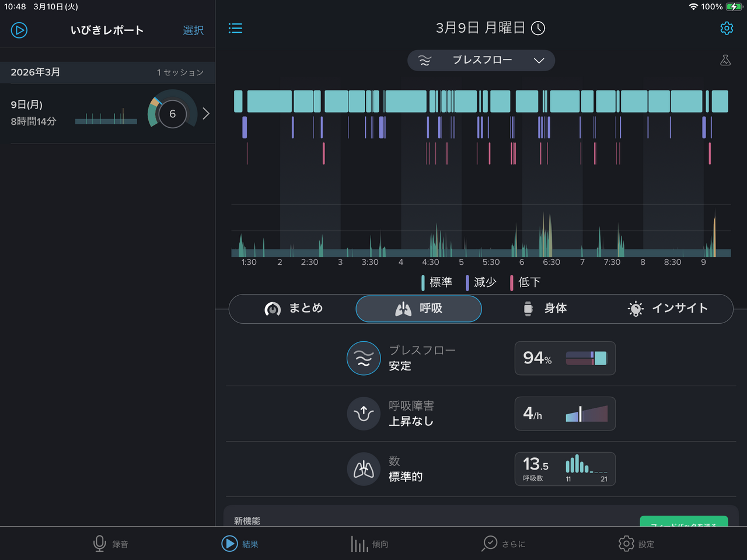Viewport: 747px width, 560px height.
Task: Tap the lab flask icon
Action: pos(725,60)
